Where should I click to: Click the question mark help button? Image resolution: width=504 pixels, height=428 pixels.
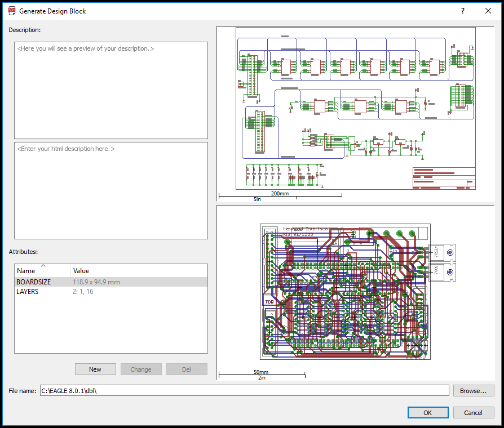point(462,11)
